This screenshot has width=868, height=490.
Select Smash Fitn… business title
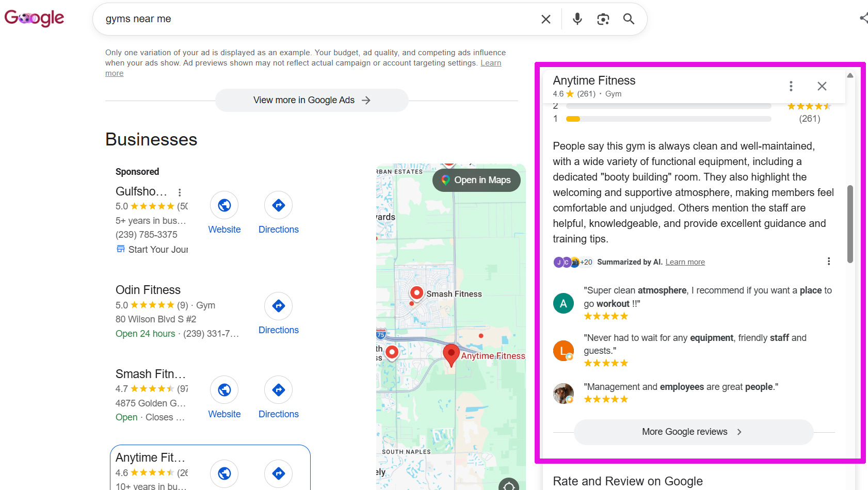pos(150,374)
